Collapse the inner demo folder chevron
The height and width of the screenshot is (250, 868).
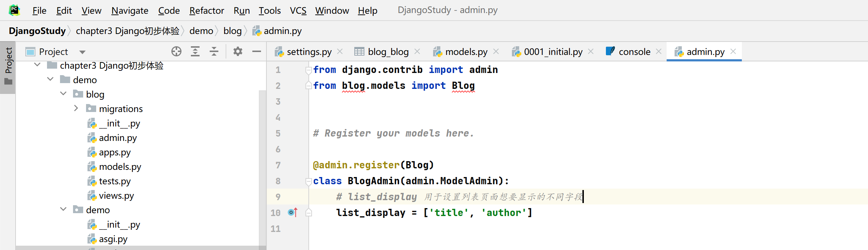(x=63, y=209)
